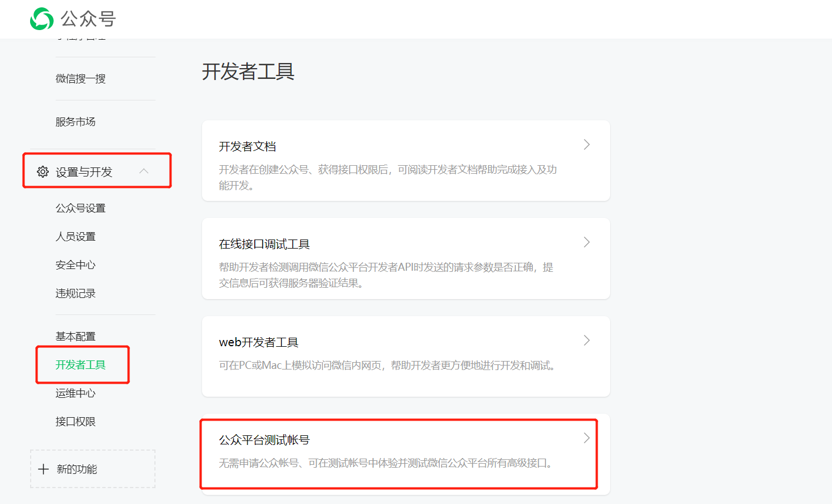Image resolution: width=832 pixels, height=504 pixels.
Task: Click description starting 可在PC或Mac上模拟
Action: [387, 365]
